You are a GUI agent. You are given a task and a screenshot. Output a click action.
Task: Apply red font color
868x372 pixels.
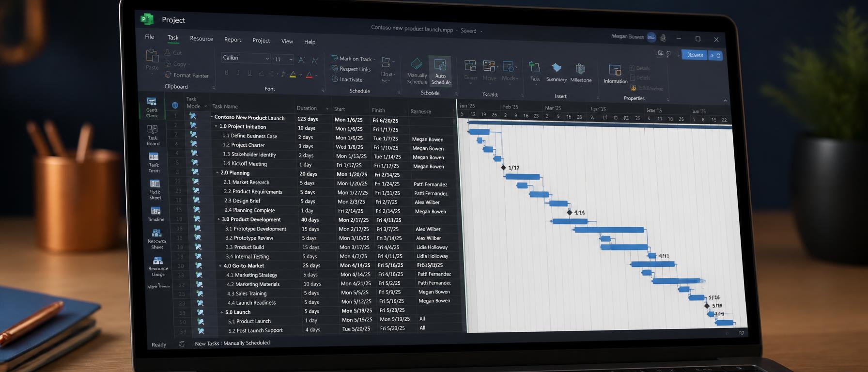pos(309,75)
